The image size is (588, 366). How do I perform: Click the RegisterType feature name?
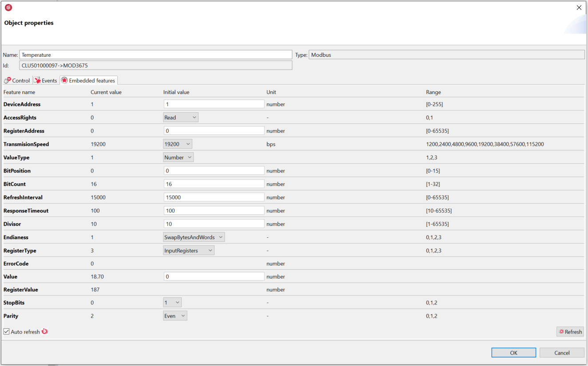[20, 251]
